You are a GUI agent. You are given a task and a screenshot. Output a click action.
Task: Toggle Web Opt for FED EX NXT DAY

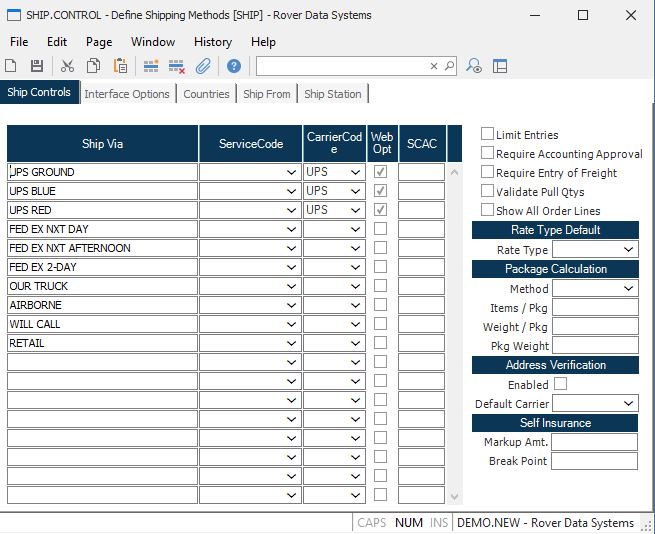pyautogui.click(x=380, y=229)
